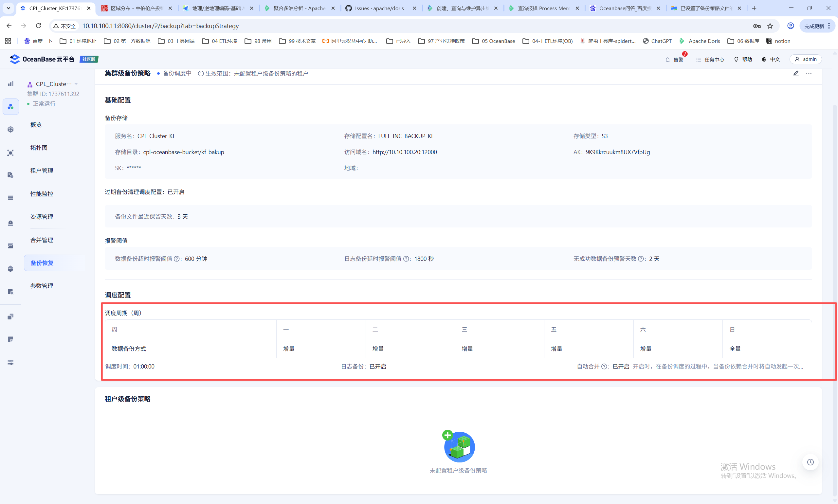Select 租户管理 in the side menu

click(42, 171)
